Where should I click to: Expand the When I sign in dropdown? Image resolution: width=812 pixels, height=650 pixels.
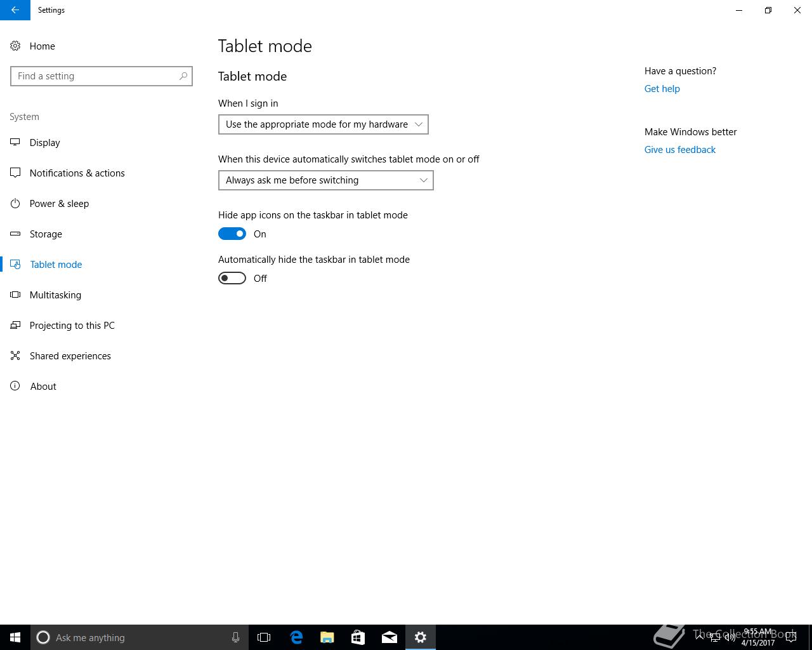click(324, 124)
